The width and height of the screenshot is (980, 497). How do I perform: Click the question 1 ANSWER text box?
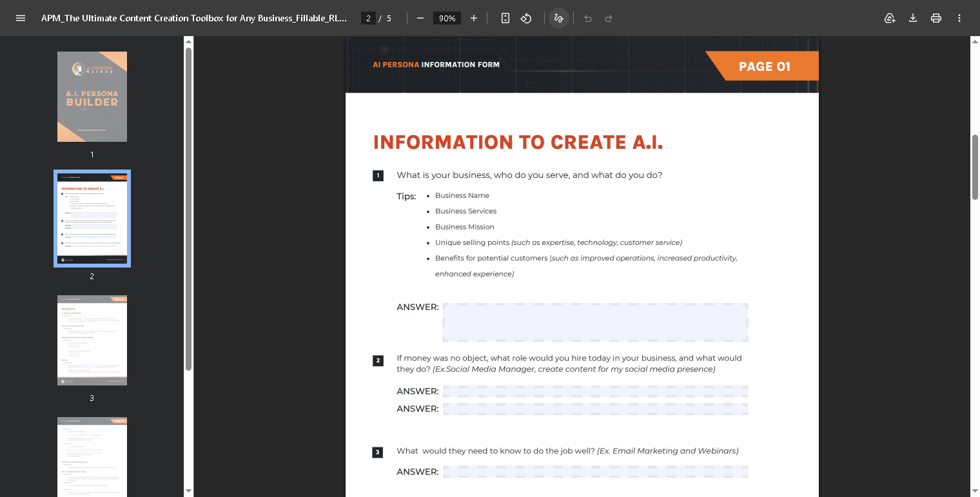point(595,322)
